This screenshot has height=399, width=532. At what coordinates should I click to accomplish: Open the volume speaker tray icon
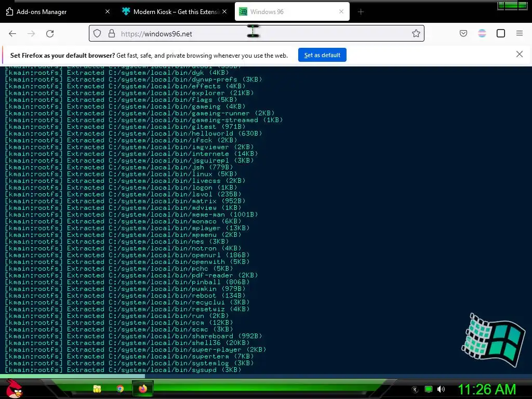(x=441, y=389)
